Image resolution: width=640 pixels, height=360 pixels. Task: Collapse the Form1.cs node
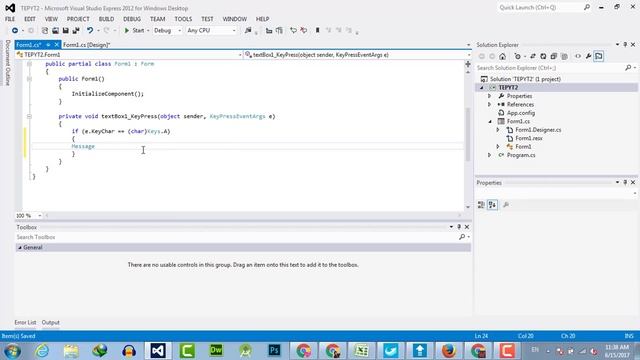pos(490,122)
